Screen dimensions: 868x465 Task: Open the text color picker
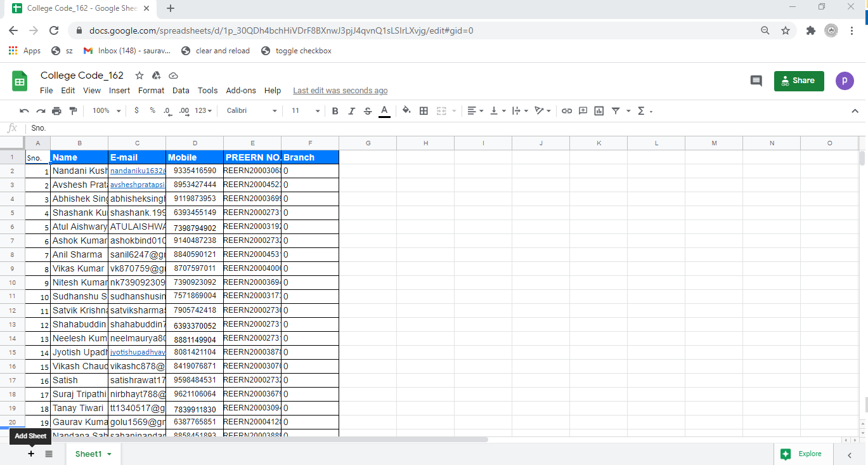[384, 111]
